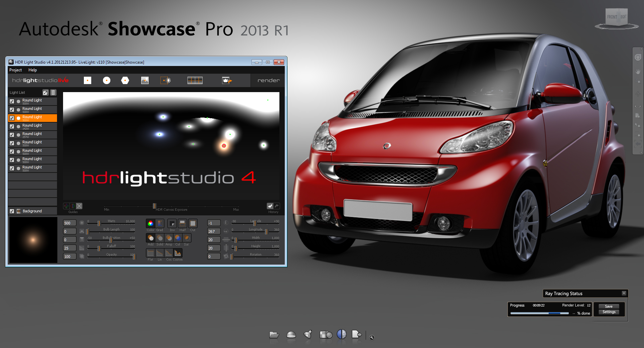The image size is (644, 348).
Task: Click the dome environment icon in Showcase
Action: click(291, 335)
